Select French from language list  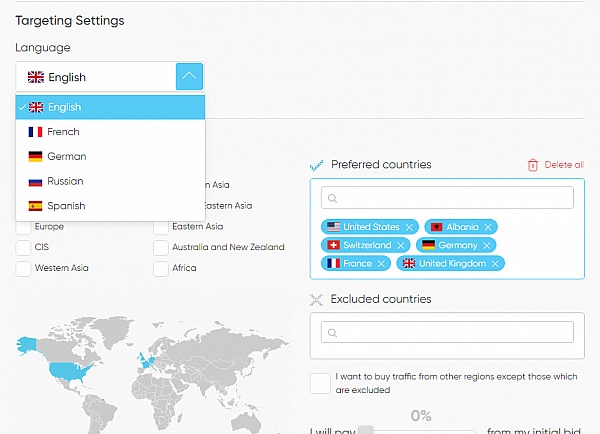tap(63, 132)
